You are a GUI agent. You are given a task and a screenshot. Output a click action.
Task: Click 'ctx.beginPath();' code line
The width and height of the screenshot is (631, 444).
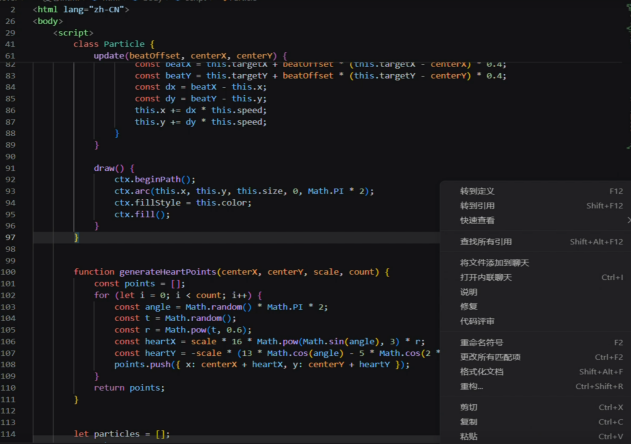tap(155, 180)
